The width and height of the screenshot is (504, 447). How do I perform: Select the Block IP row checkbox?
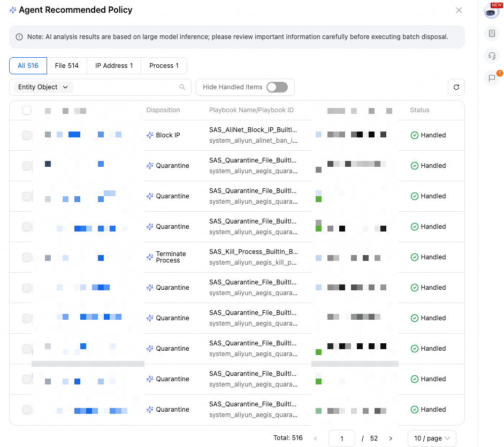(x=27, y=135)
